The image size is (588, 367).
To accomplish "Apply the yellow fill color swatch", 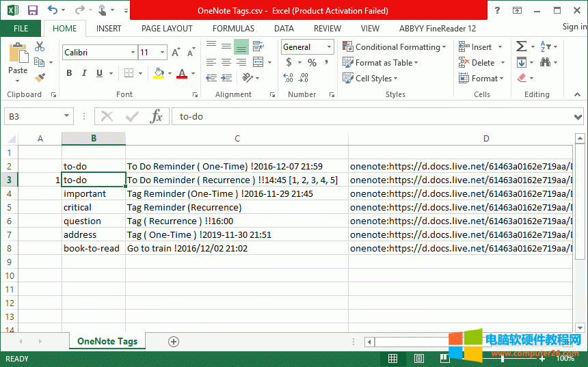I will pos(159,73).
